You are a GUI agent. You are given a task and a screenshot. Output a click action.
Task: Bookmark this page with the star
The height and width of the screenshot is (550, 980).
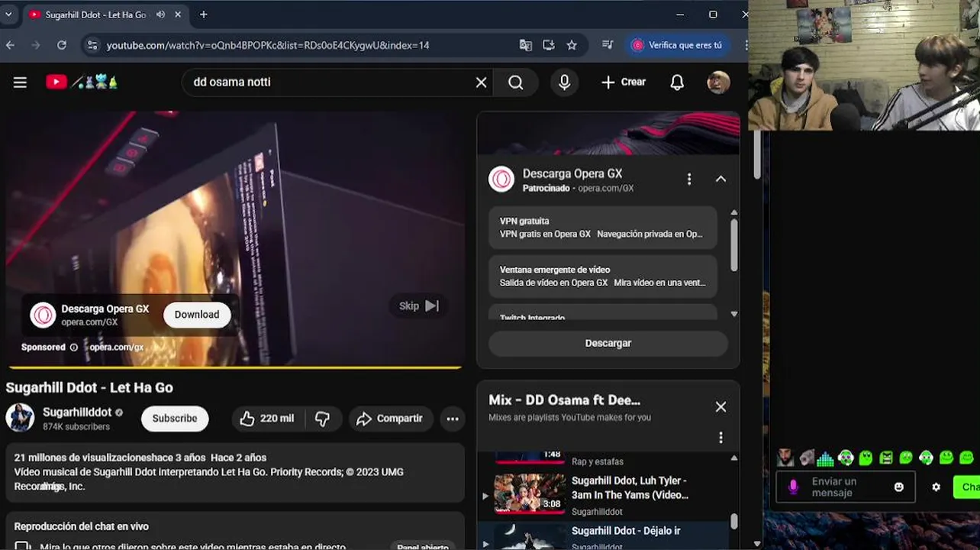tap(572, 45)
